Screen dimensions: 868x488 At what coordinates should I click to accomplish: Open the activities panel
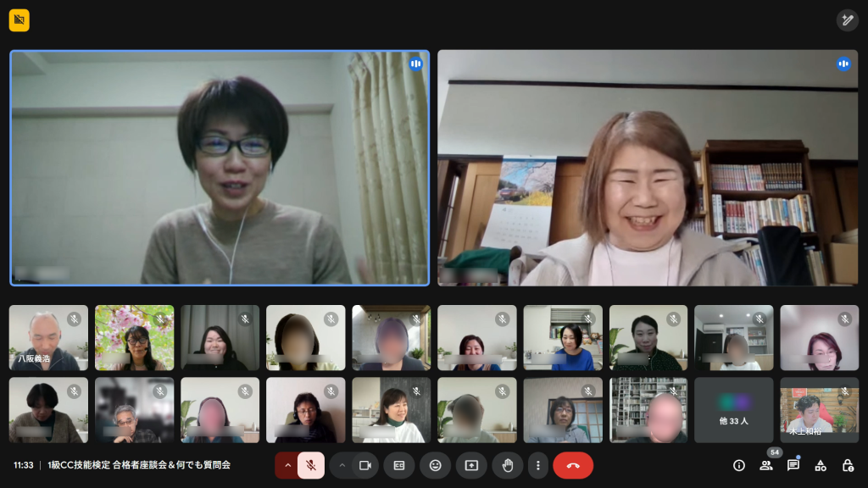[x=821, y=465]
